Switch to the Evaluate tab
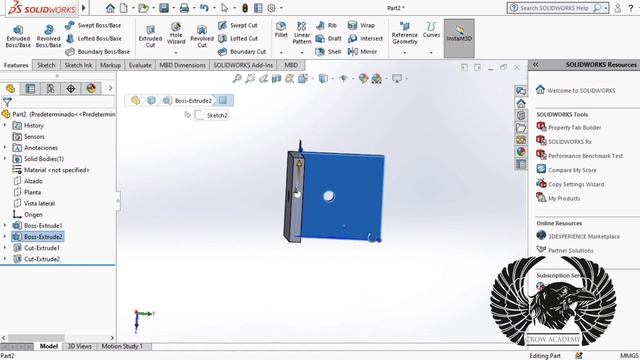 140,65
